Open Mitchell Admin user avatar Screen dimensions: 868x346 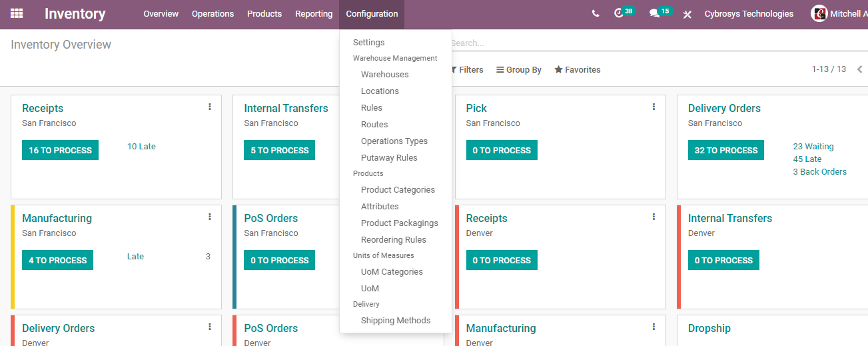819,13
